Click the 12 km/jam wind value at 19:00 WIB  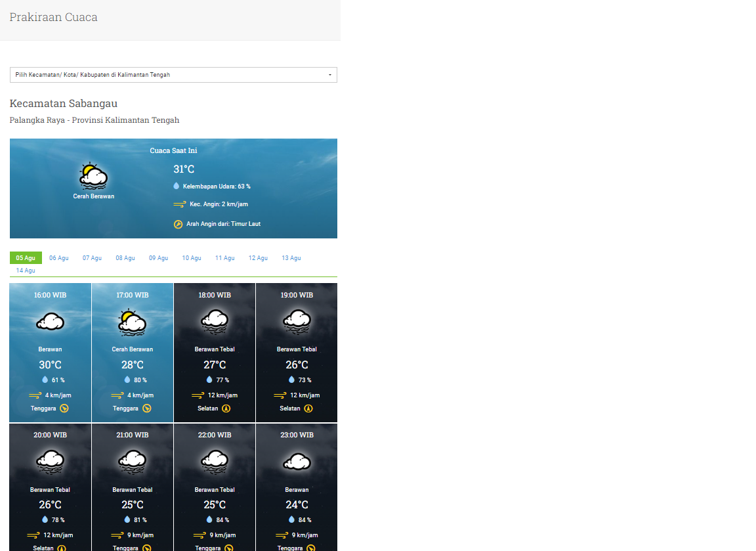click(x=304, y=395)
